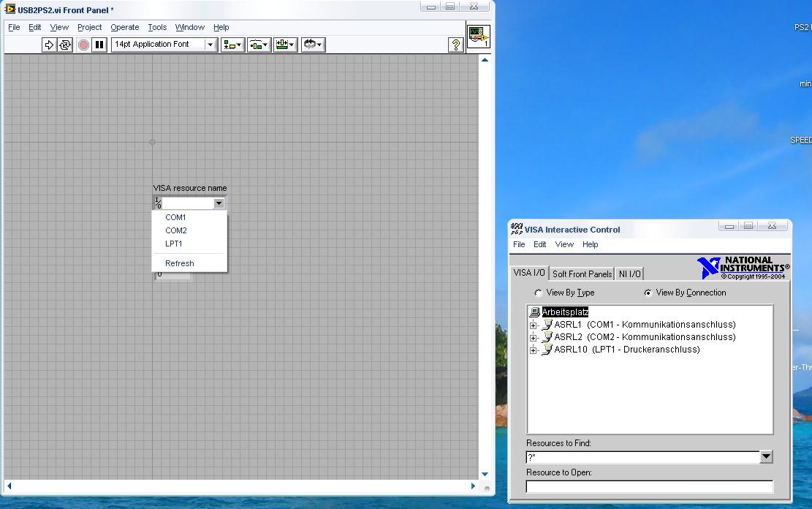Screen dimensions: 812x509
Task: Click ASRL1 serial port icon
Action: pos(547,325)
